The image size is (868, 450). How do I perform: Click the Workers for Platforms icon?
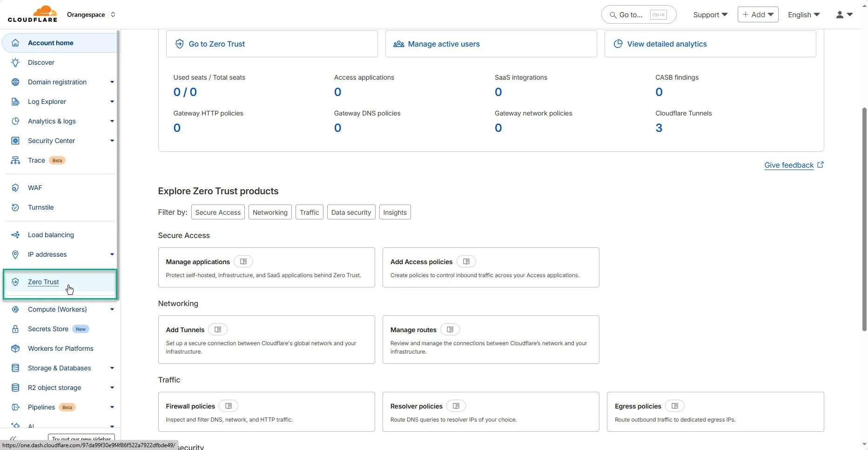15,348
